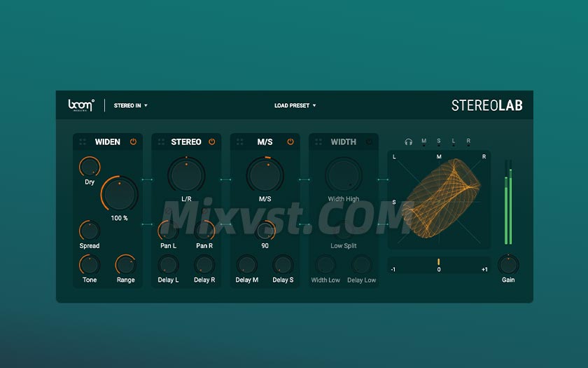Image resolution: width=588 pixels, height=368 pixels.
Task: Grab the M/S module drag handle
Action: pyautogui.click(x=239, y=142)
